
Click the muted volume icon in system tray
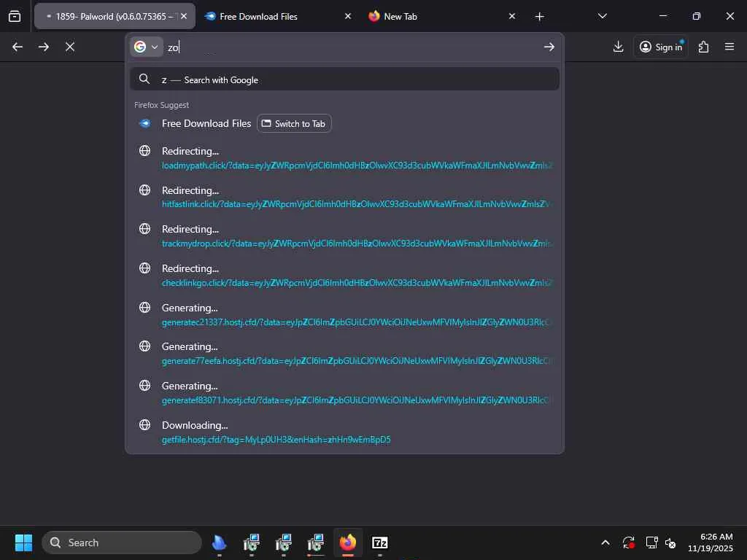coord(671,542)
